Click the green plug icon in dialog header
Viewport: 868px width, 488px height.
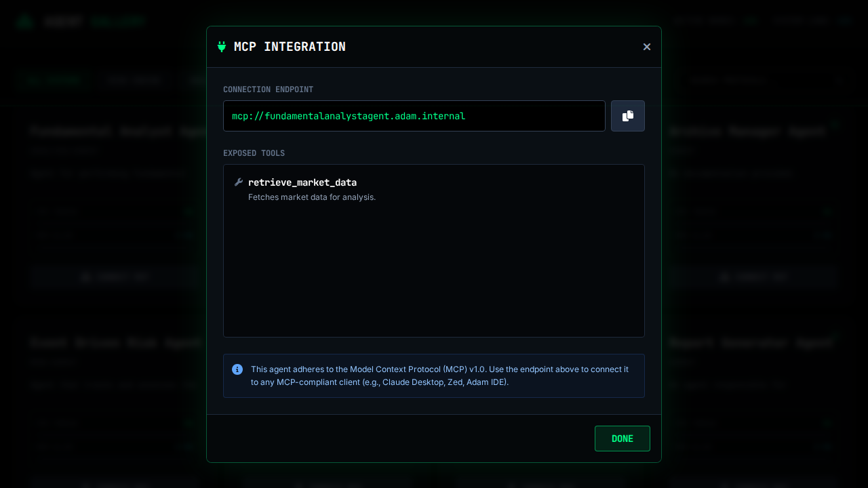pos(222,47)
